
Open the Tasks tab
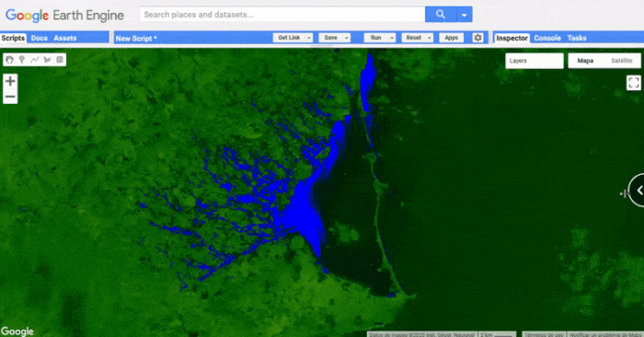coord(577,38)
